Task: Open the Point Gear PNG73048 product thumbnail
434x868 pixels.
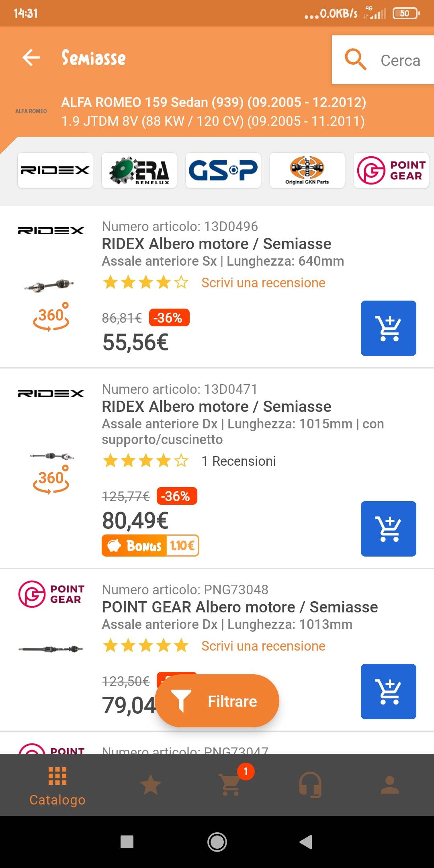Action: tap(51, 649)
